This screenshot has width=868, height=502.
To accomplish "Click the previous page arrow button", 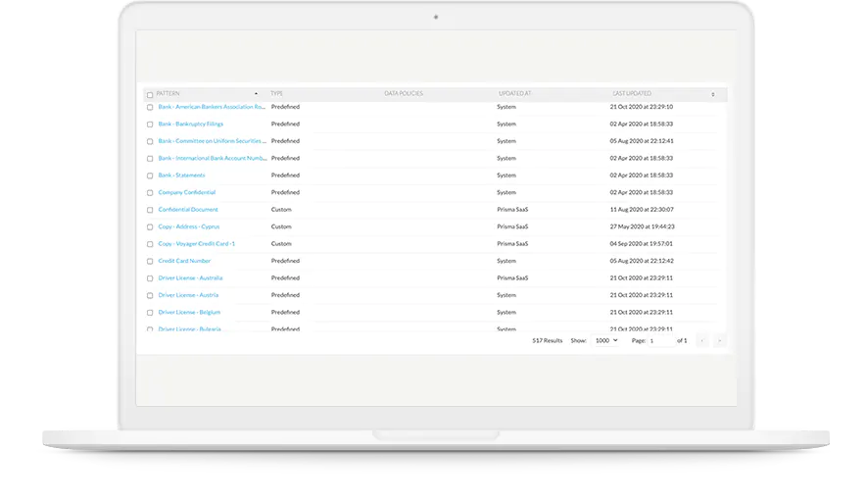I will 702,340.
